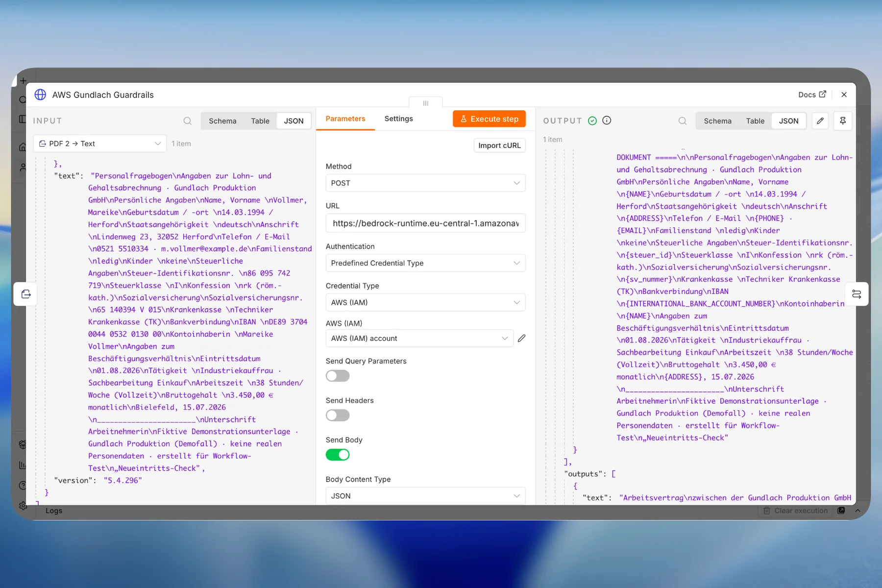This screenshot has height=588, width=882.
Task: Click the plus icon in the background sidebar
Action: click(x=23, y=81)
